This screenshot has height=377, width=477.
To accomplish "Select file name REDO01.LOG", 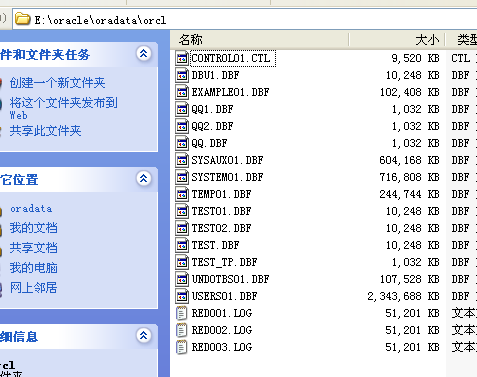I will pos(222,313).
